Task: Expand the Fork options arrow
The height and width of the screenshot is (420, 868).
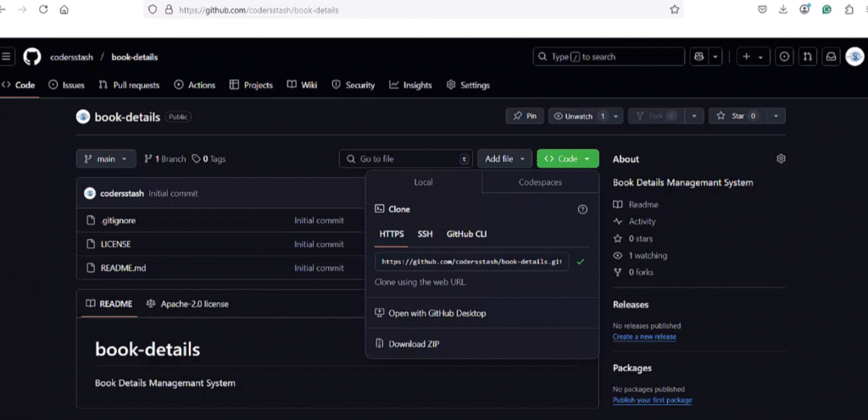Action: (694, 116)
